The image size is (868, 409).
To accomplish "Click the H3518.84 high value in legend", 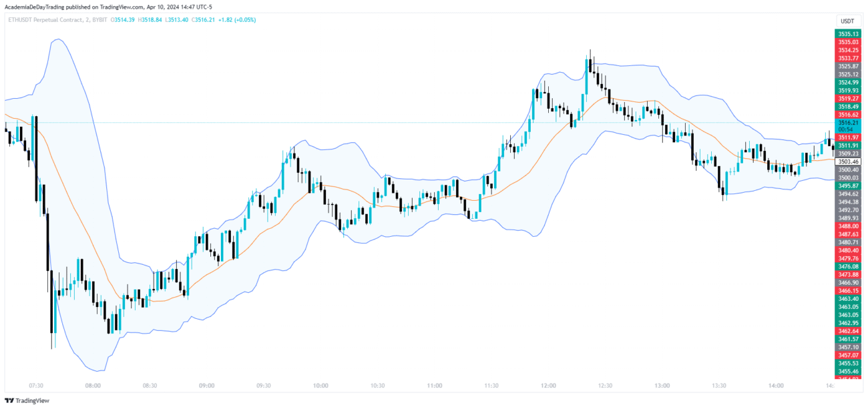I will [x=150, y=20].
